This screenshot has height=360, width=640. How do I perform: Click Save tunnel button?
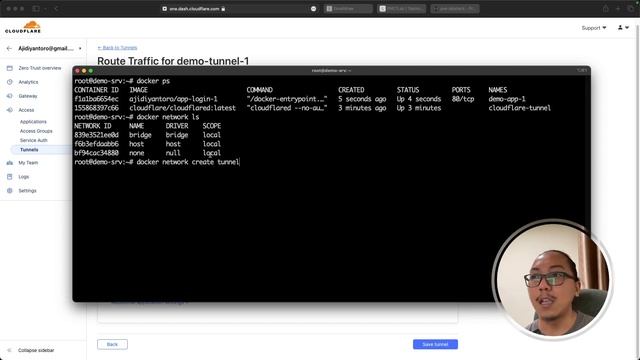pyautogui.click(x=435, y=344)
